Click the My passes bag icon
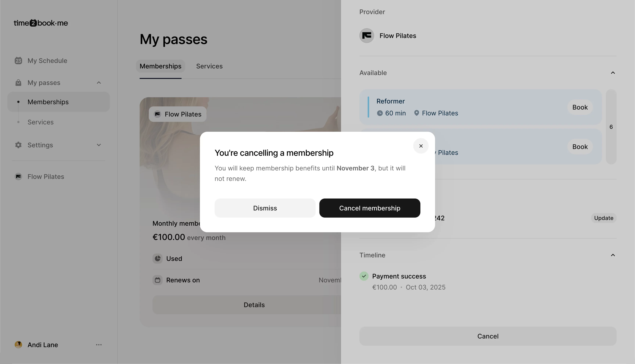Screen dimensions: 635x364 click(18, 83)
